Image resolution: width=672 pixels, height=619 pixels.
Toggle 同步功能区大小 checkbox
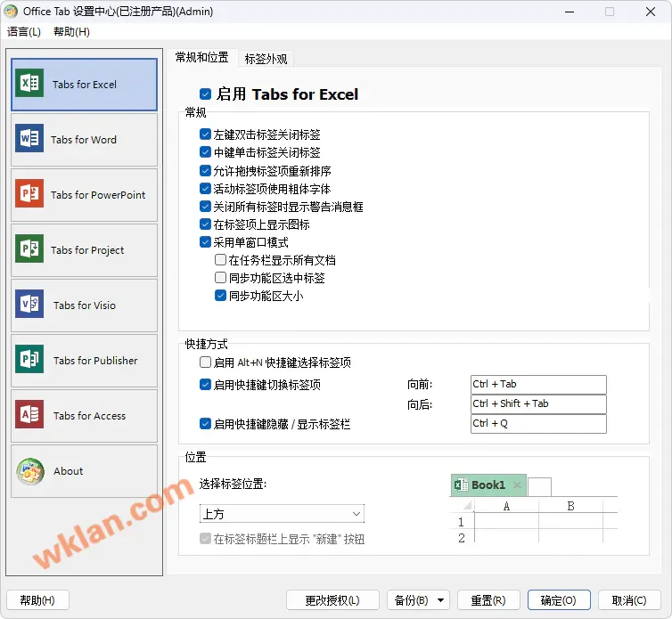click(220, 296)
